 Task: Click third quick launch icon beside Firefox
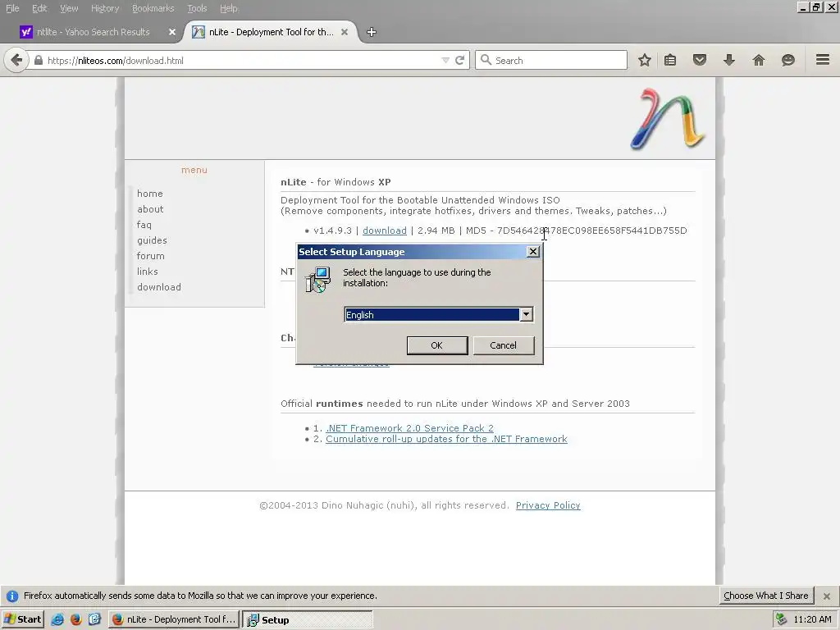tap(95, 619)
